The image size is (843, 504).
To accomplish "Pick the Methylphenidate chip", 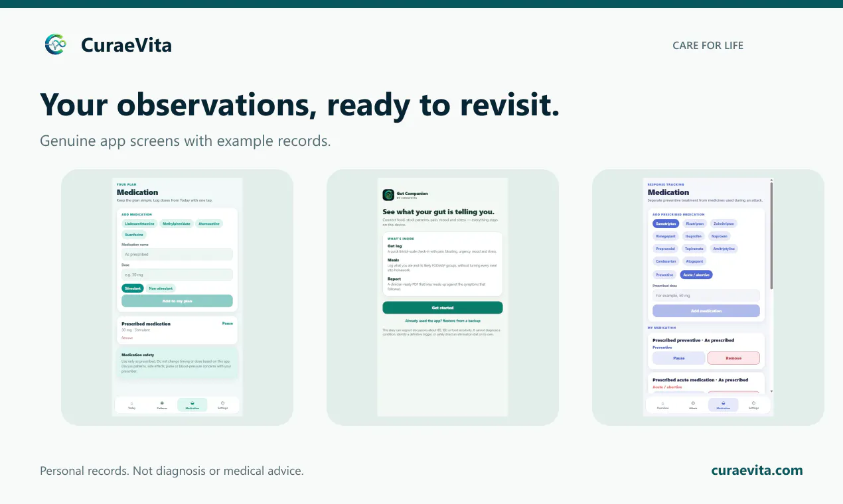I will (177, 224).
